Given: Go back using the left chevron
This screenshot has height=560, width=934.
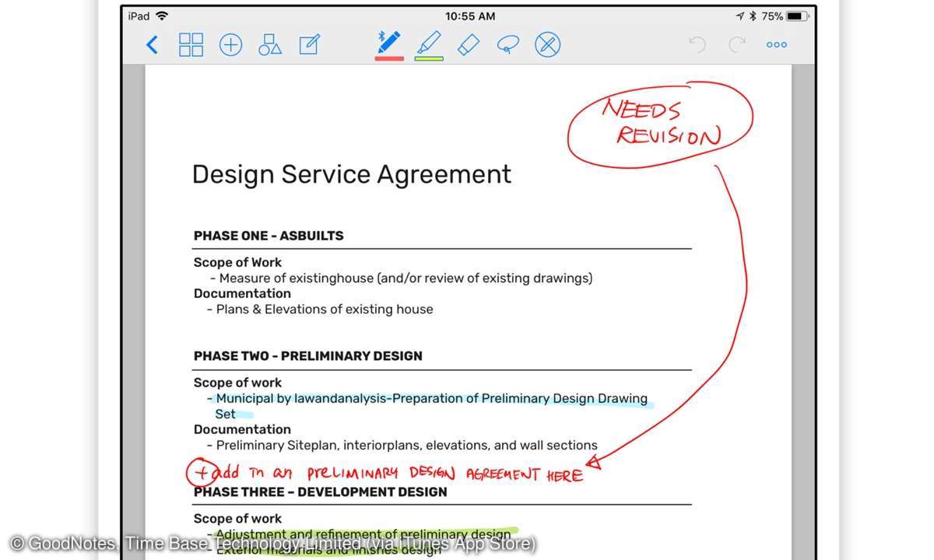Looking at the screenshot, I should (152, 45).
